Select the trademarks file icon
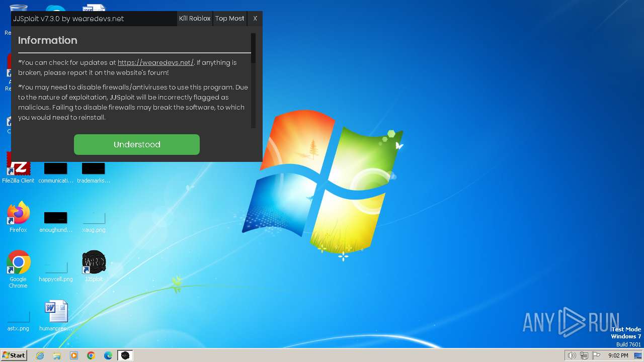This screenshot has height=362, width=644. coord(94,173)
